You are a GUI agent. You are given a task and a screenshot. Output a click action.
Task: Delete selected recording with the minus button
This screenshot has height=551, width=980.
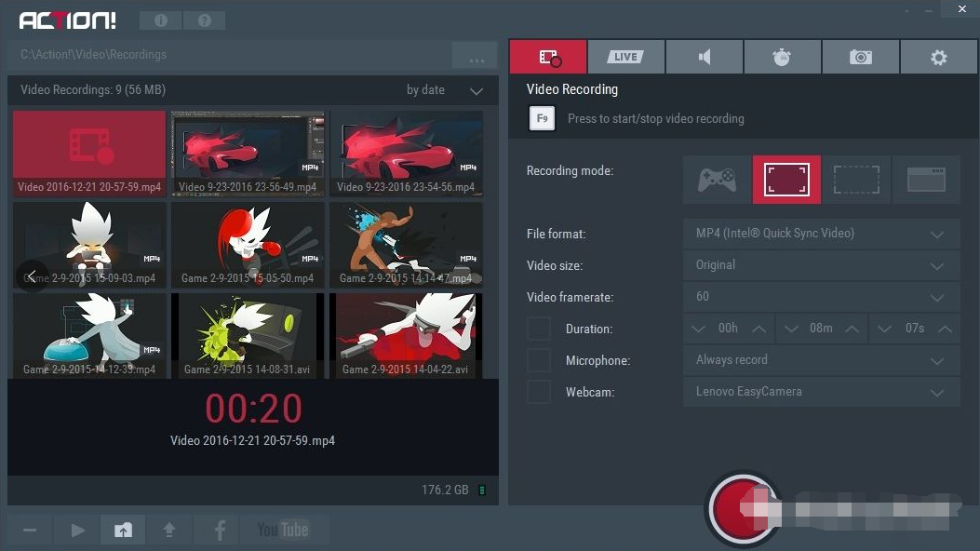click(30, 531)
